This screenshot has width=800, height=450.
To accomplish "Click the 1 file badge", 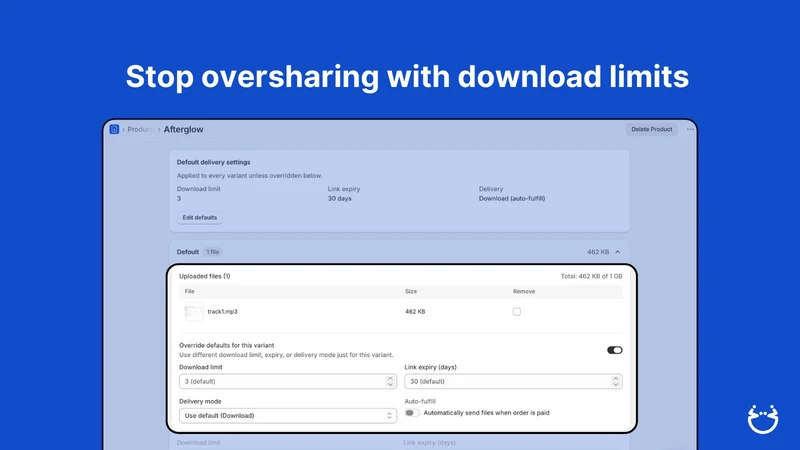I will click(x=213, y=252).
